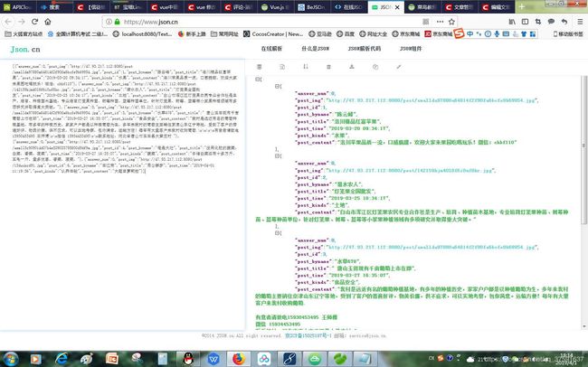Click the raw JSON input text area
Screen dimensions: 588x367
[x=123, y=195]
